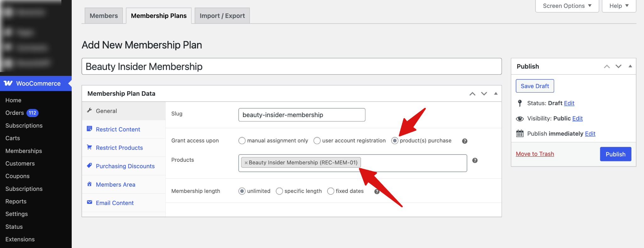This screenshot has width=644, height=248.
Task: Click the envelope icon for Email Content
Action: click(x=90, y=202)
